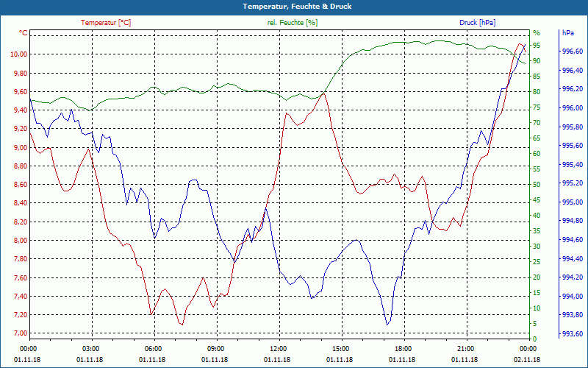Select the green 'rel. Feuchte [%]' legend label
The width and height of the screenshot is (588, 368).
pos(292,23)
